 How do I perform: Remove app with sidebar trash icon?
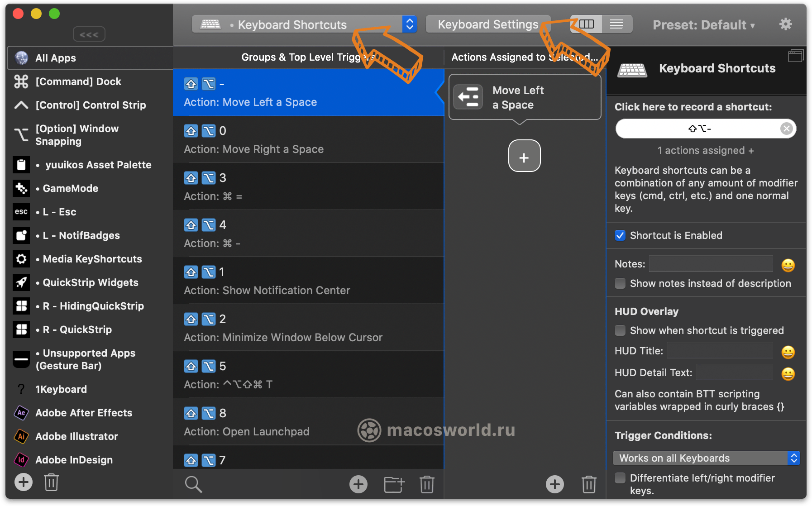tap(51, 482)
